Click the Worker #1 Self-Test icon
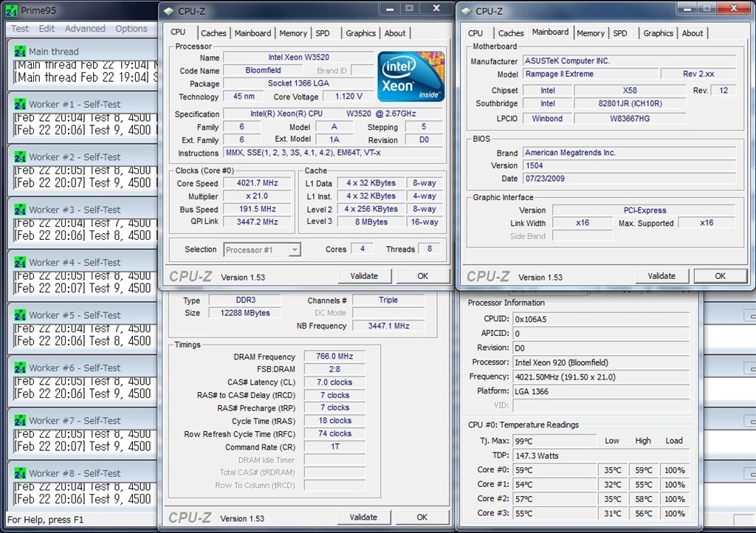This screenshot has width=756, height=533. pos(20,104)
